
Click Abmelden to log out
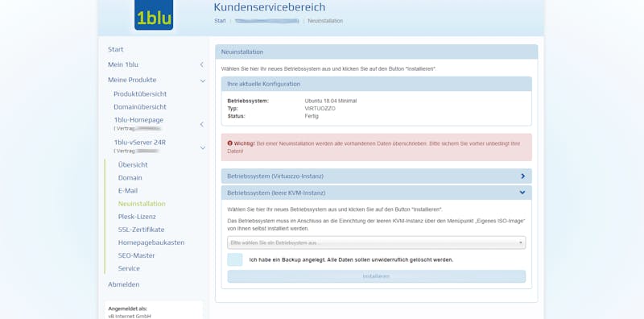[x=124, y=284]
